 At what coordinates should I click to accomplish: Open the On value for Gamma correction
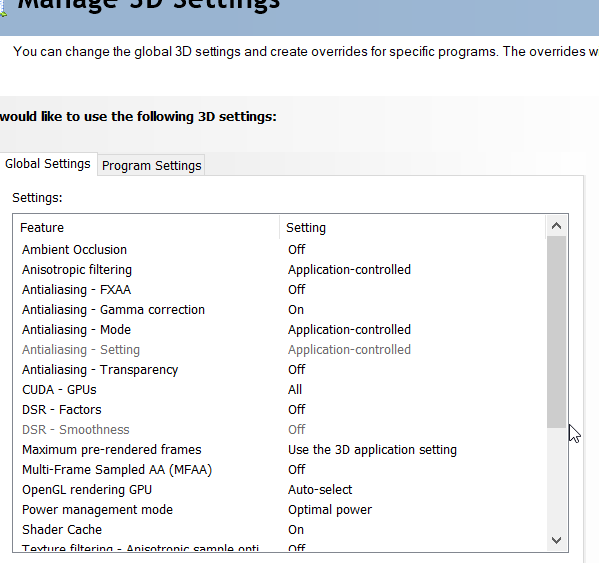(x=296, y=310)
